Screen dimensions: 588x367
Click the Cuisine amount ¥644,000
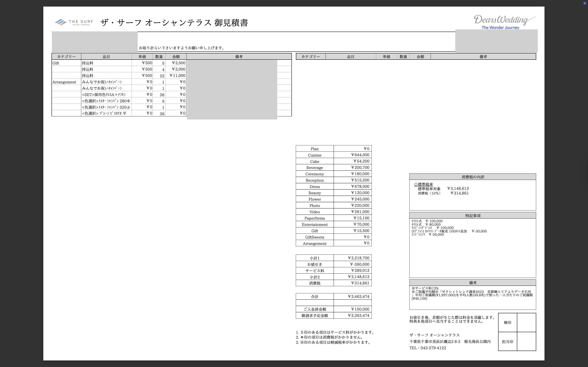(x=360, y=155)
